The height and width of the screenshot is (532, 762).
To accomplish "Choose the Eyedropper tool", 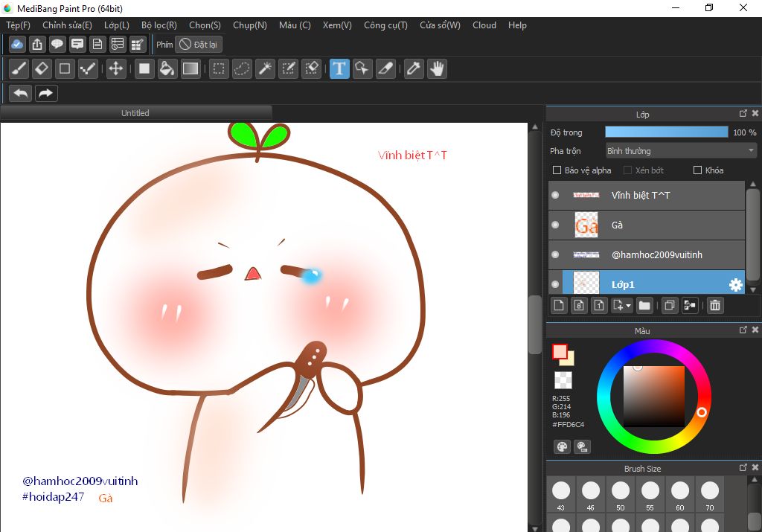I will click(413, 69).
